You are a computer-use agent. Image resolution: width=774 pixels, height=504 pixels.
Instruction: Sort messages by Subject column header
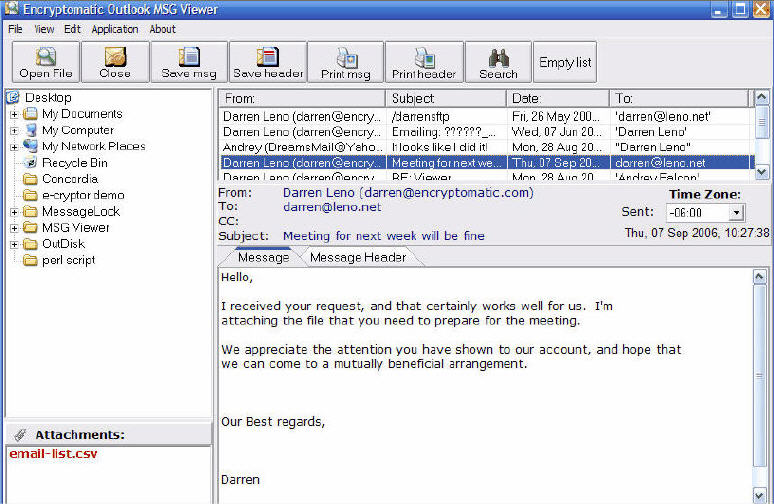coord(446,98)
